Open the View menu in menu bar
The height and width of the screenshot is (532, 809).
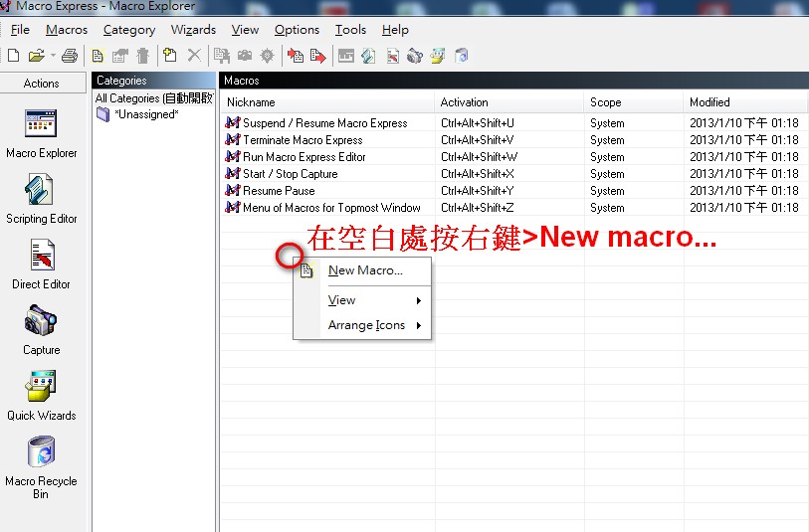click(x=245, y=30)
